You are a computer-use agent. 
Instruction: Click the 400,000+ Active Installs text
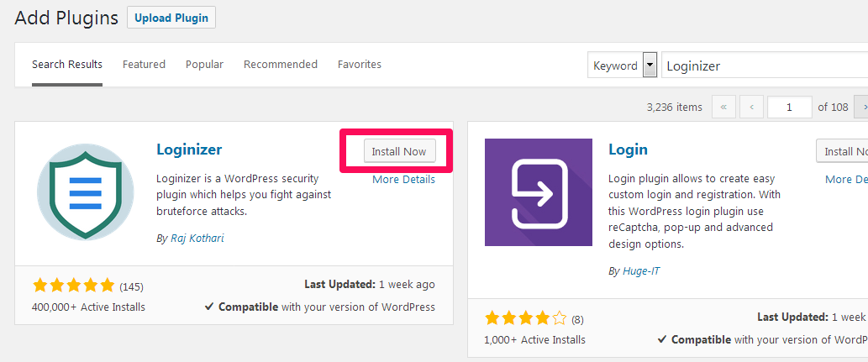pos(88,307)
